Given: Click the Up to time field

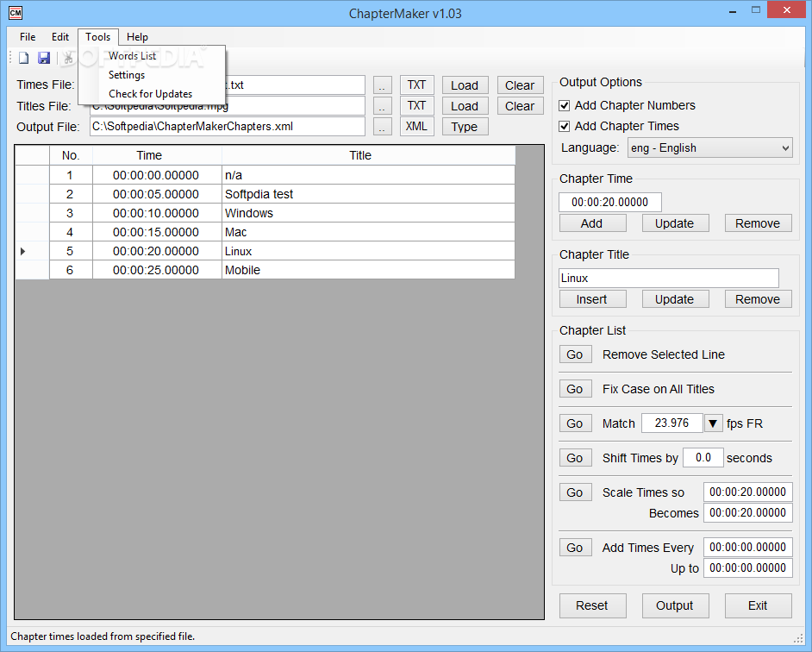Looking at the screenshot, I should pos(748,568).
